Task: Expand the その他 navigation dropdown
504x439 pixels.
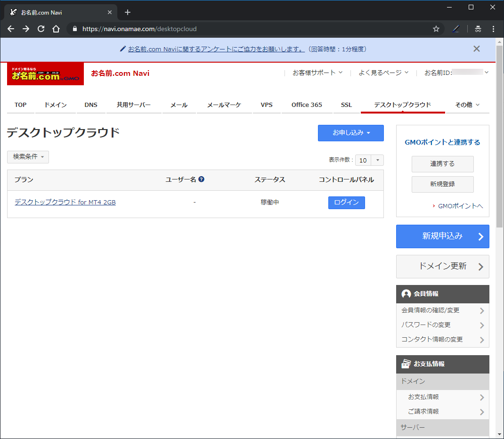Action: click(x=467, y=105)
